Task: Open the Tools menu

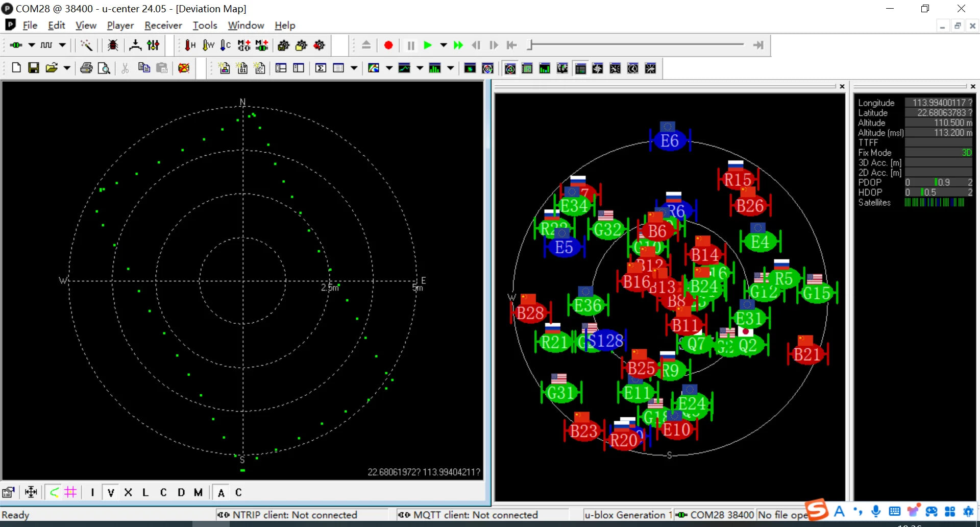Action: point(205,25)
